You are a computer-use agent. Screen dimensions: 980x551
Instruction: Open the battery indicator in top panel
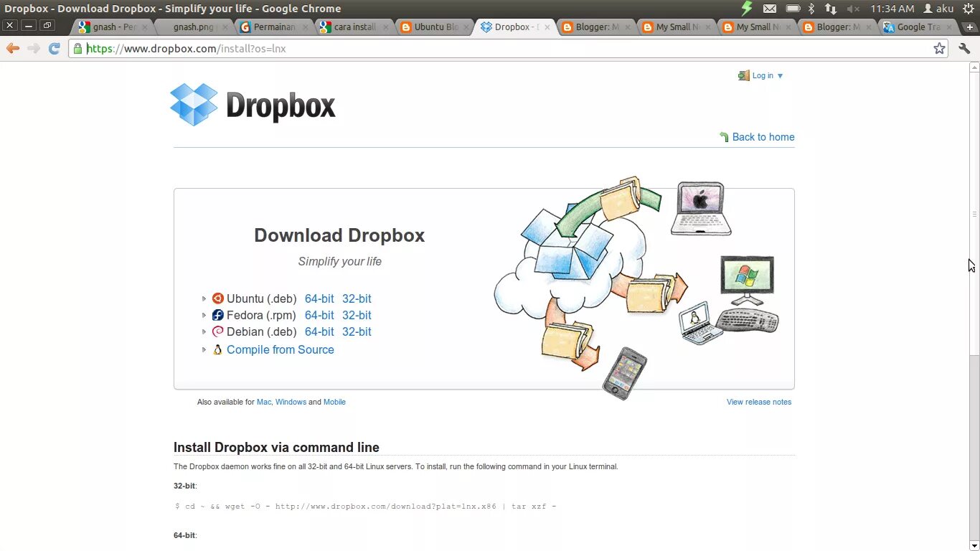pyautogui.click(x=793, y=9)
